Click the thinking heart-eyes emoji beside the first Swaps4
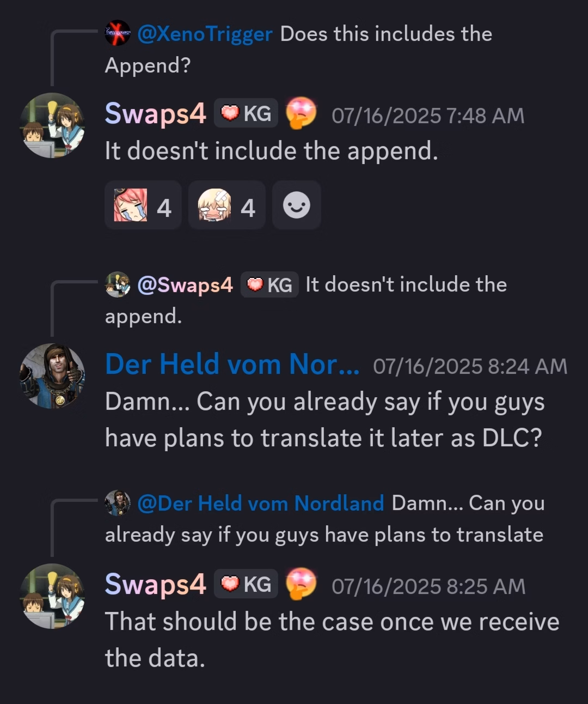This screenshot has height=704, width=588. 302,113
